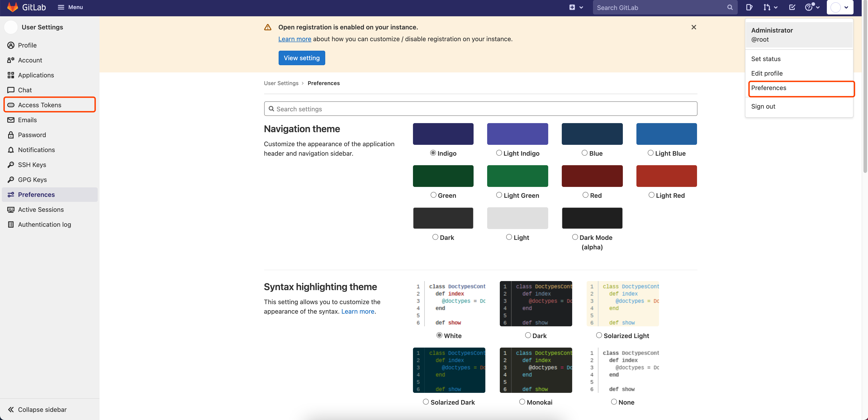Choose Monokai syntax highlighting radio
The image size is (868, 420).
(x=522, y=402)
